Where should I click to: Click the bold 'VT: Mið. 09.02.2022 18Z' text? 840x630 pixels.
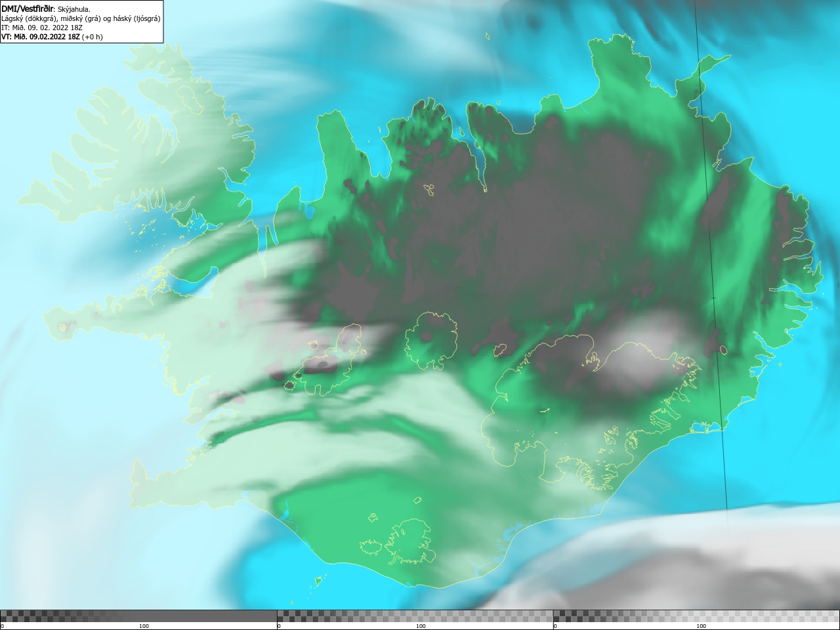point(41,37)
